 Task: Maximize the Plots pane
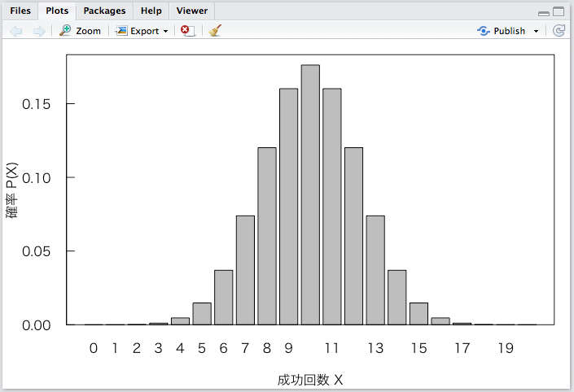(x=559, y=11)
